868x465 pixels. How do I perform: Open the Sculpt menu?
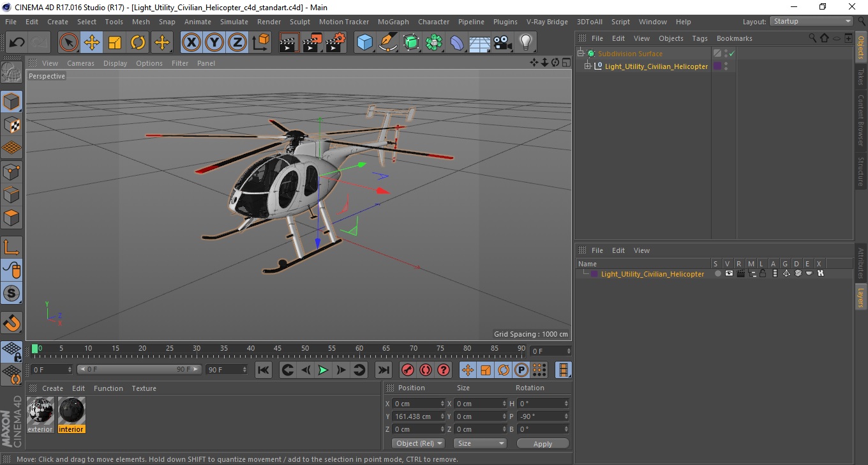click(299, 22)
